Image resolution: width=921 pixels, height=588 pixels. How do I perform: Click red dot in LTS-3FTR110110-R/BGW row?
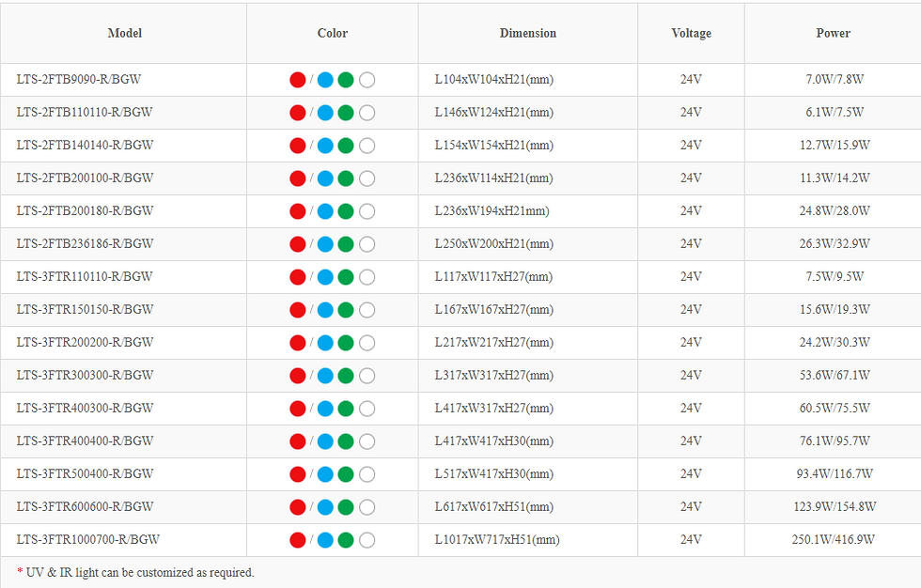[297, 277]
